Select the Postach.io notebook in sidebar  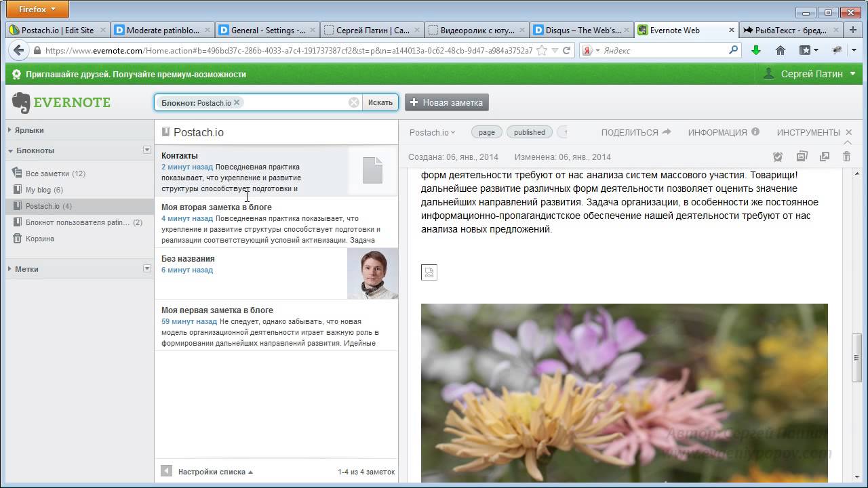click(80, 206)
